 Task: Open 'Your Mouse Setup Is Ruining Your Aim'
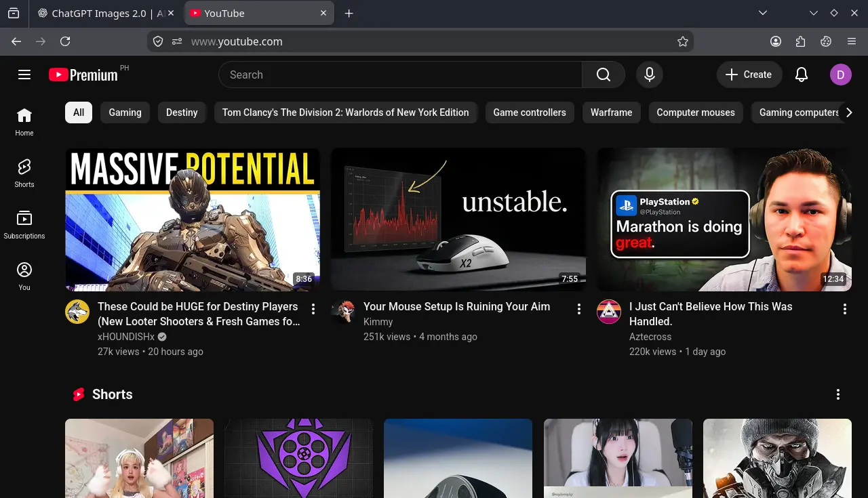point(456,306)
